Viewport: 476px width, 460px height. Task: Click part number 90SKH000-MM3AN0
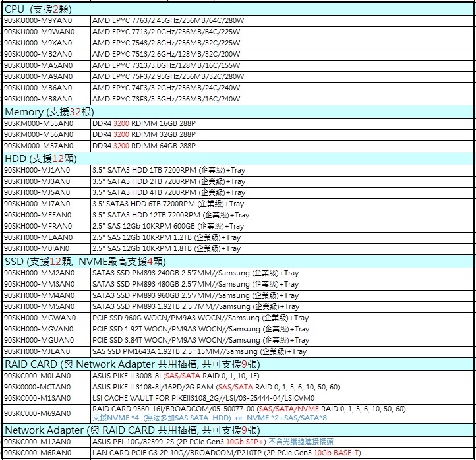39,284
